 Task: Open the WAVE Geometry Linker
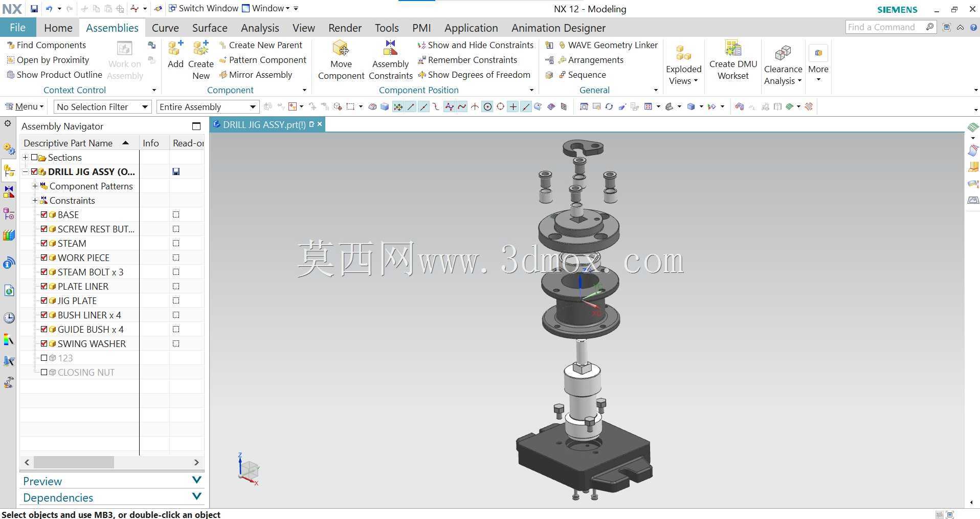pyautogui.click(x=608, y=45)
